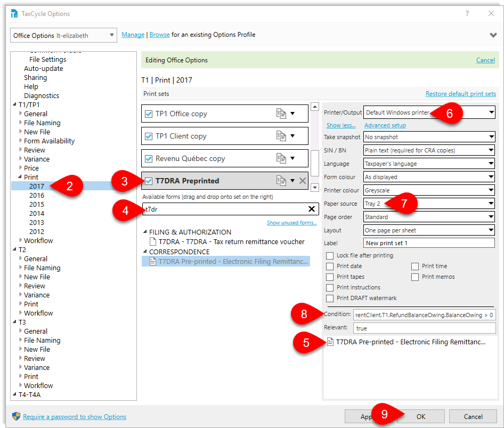Click the Show less... link
The width and height of the screenshot is (504, 428).
point(341,125)
